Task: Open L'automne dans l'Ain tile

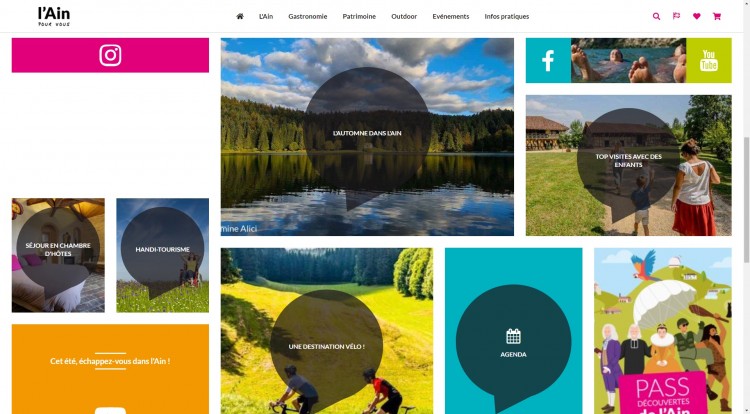Action: 367,137
